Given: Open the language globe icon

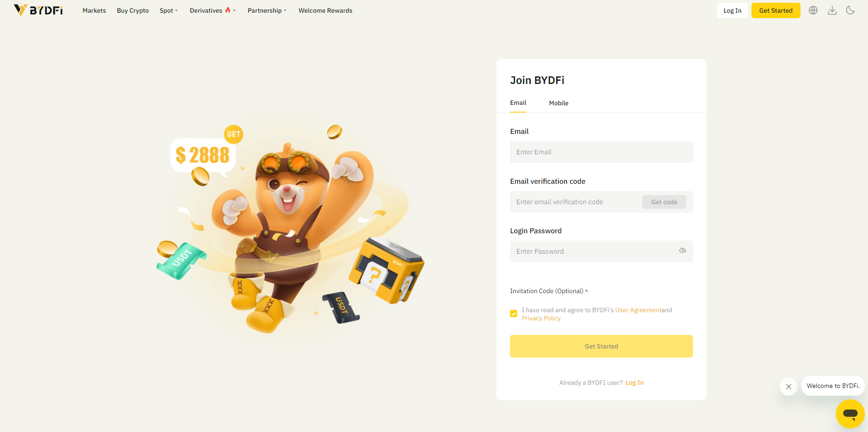Looking at the screenshot, I should 813,10.
